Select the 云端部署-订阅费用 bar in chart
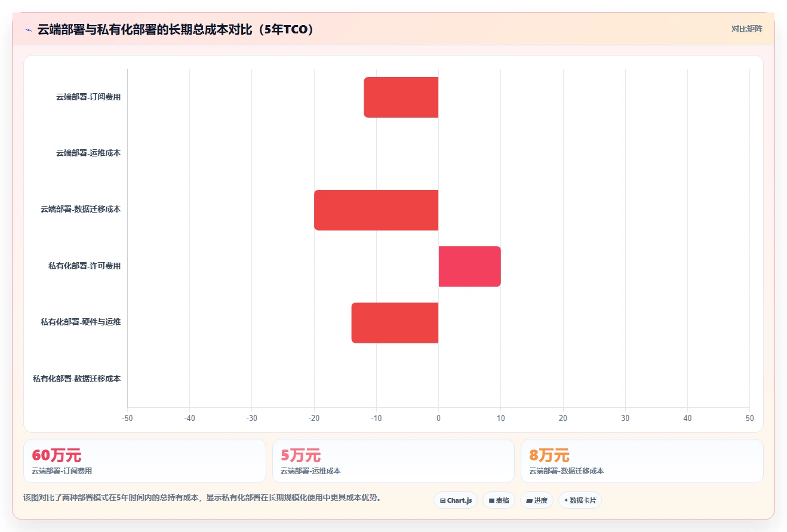This screenshot has width=787, height=532. coord(401,97)
